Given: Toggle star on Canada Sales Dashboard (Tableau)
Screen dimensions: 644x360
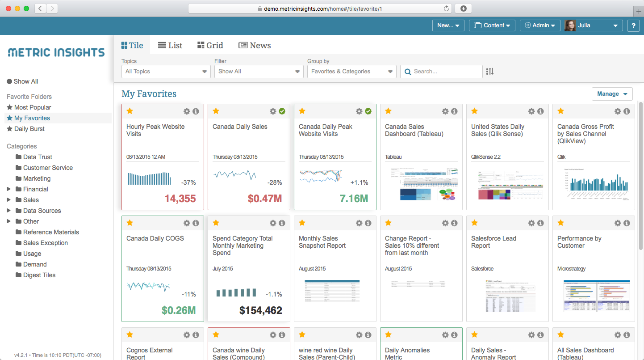Looking at the screenshot, I should (x=388, y=111).
